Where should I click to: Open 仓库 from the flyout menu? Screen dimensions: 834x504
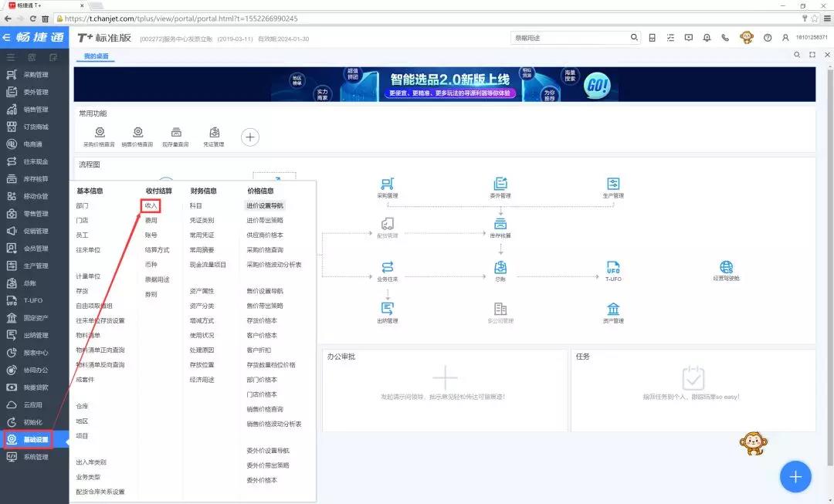82,406
